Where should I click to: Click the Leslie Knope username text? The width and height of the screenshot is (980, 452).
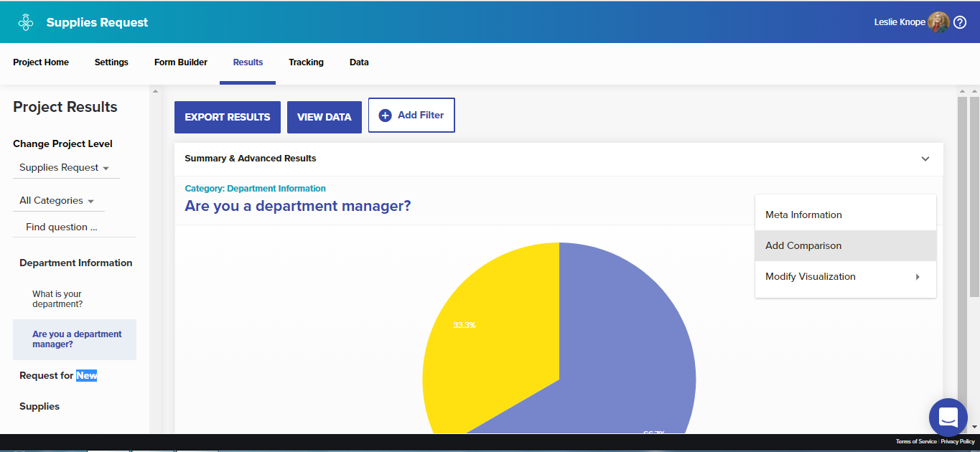(x=900, y=22)
